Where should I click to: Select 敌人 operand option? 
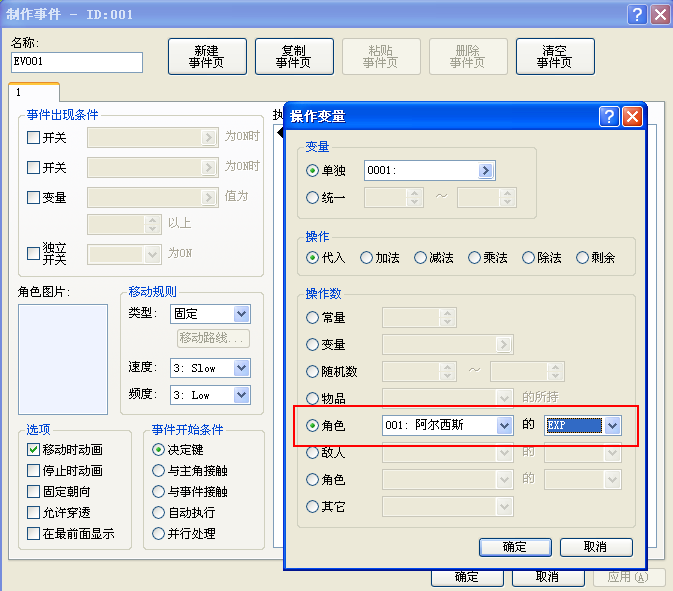point(312,452)
